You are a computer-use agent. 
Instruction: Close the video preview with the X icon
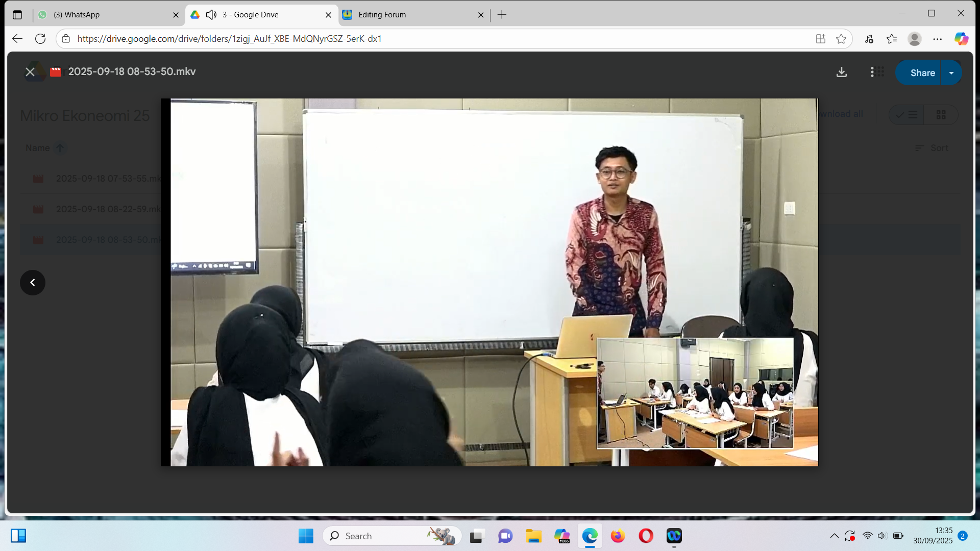click(30, 72)
